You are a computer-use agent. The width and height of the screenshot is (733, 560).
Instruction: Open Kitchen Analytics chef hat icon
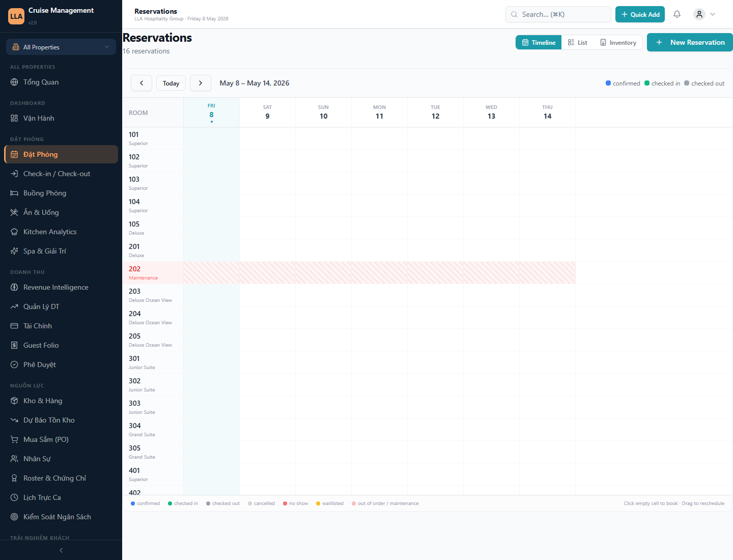[14, 232]
